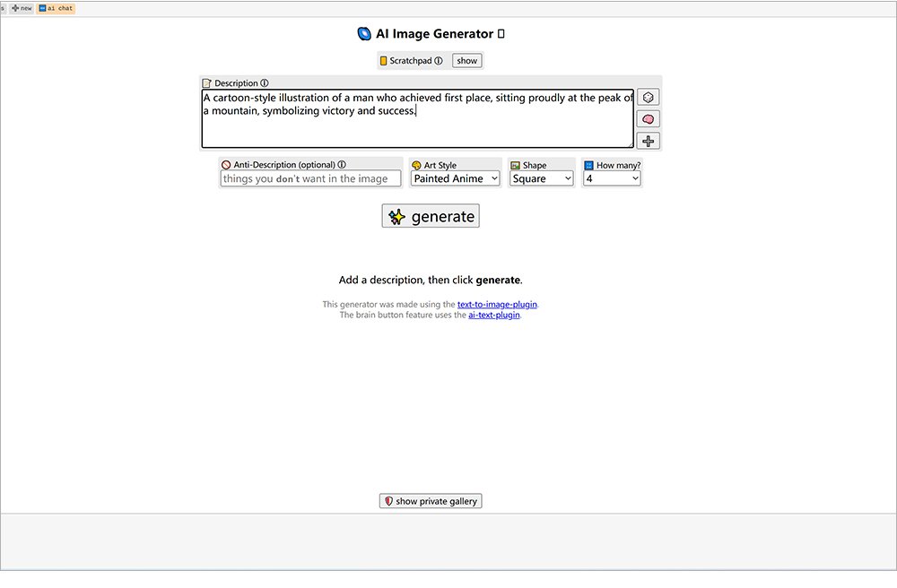
Task: Click the Scratchpad info icon
Action: click(x=439, y=61)
